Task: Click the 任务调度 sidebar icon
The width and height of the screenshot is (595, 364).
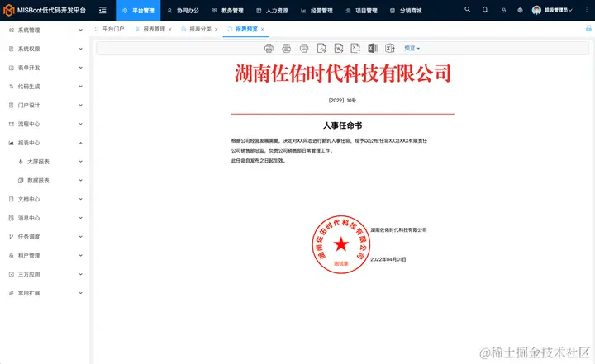Action: [12, 237]
